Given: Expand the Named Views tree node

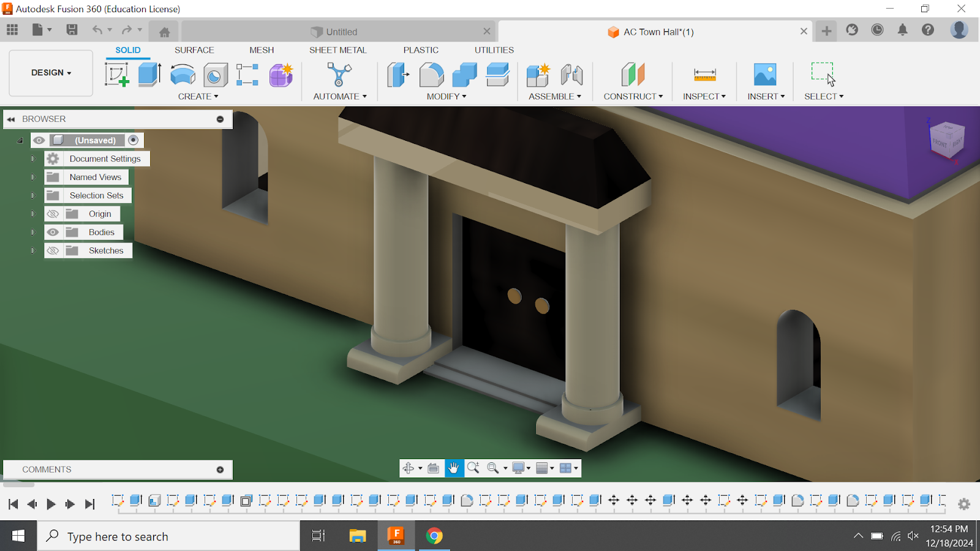Looking at the screenshot, I should click(x=33, y=177).
